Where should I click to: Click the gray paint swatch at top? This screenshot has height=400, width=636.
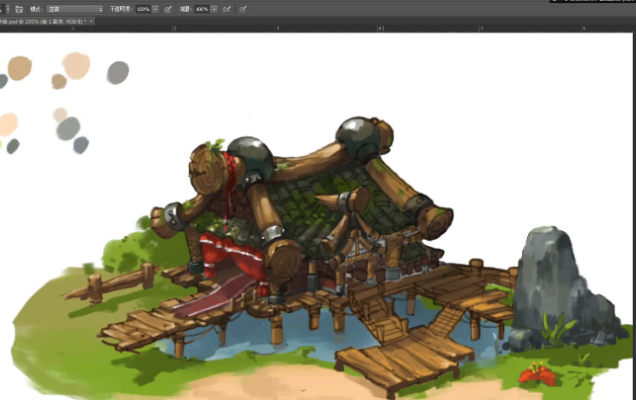[118, 72]
